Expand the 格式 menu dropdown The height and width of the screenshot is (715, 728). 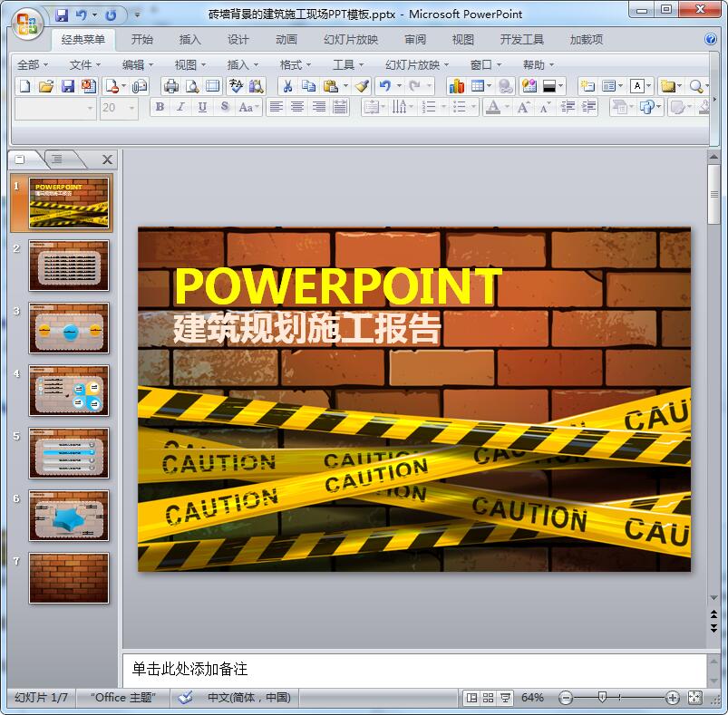296,65
